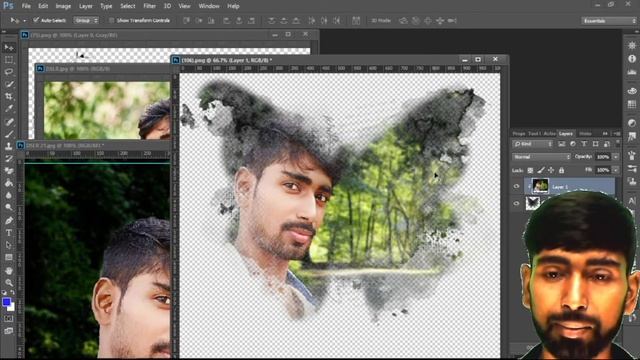The width and height of the screenshot is (640, 360).
Task: Enable Show Transform Controls checkbox
Action: 111,20
